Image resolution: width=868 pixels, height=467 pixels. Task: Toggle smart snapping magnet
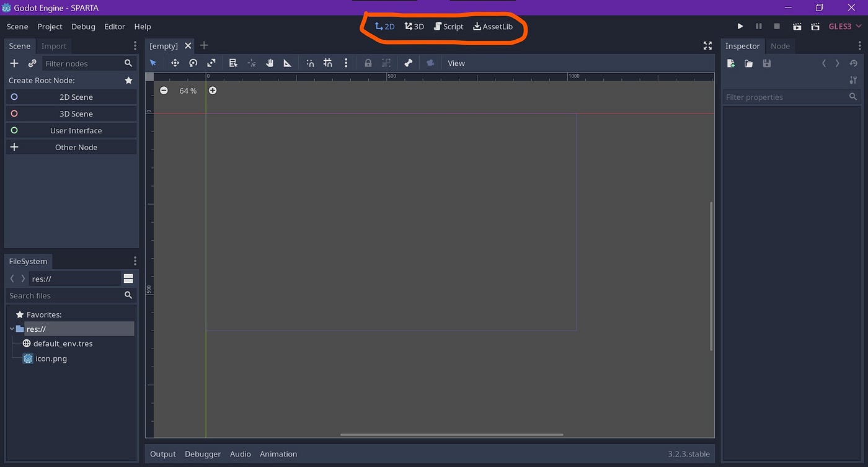310,63
